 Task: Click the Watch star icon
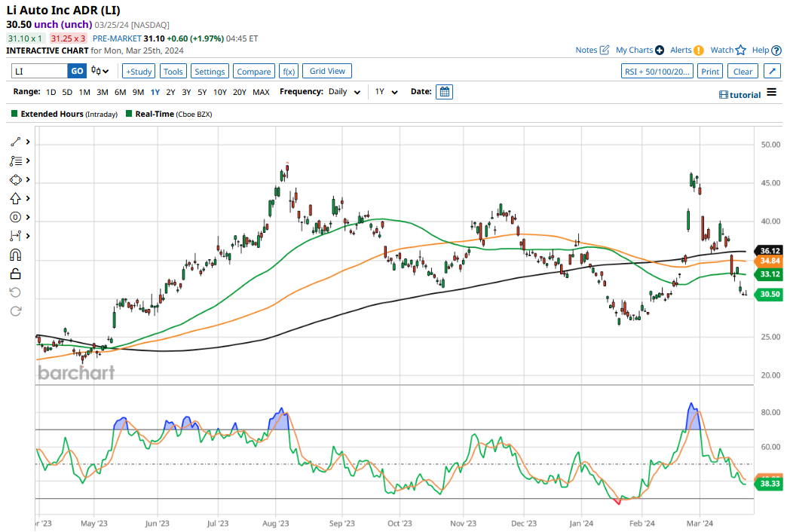pyautogui.click(x=740, y=50)
